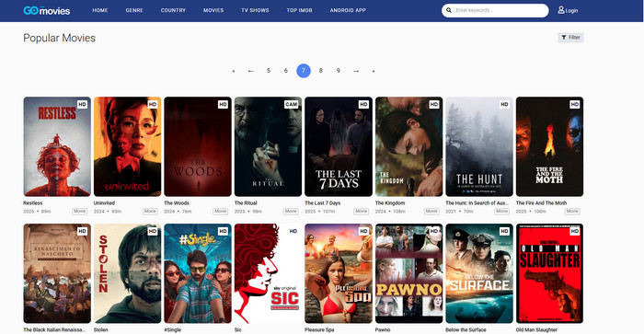The image size is (644, 334).
Task: Click the Popular Movies heading
Action: pos(59,38)
